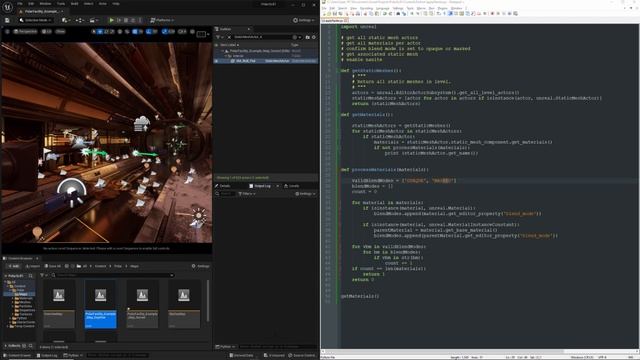
Task: Open the Window menu in Unreal Editor
Action: point(45,4)
